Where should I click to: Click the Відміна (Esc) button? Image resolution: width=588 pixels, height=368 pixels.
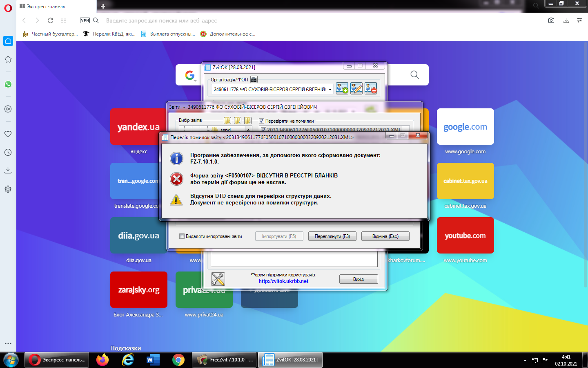coord(385,236)
